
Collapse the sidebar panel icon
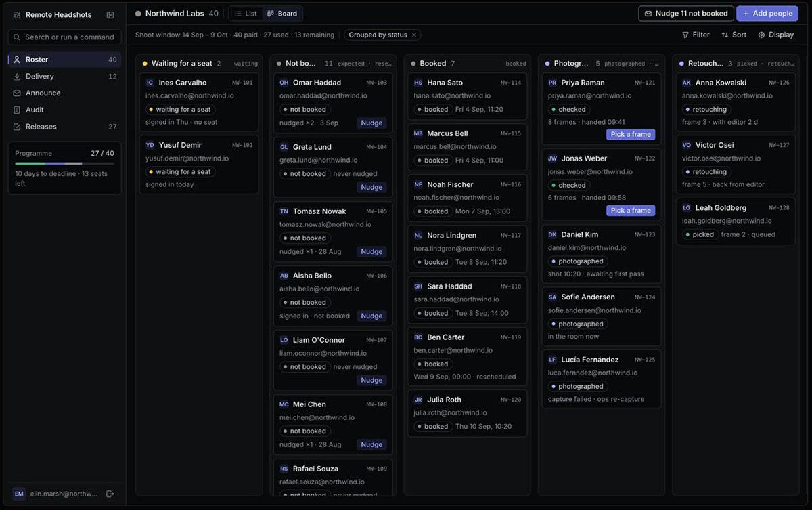[110, 15]
